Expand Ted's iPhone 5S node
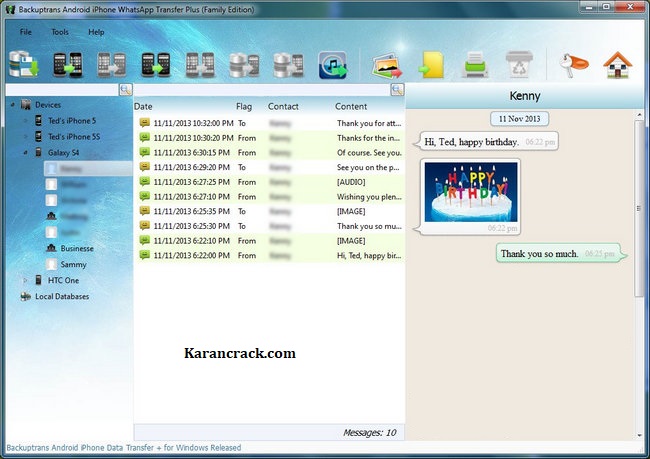The image size is (650, 459). (x=25, y=136)
